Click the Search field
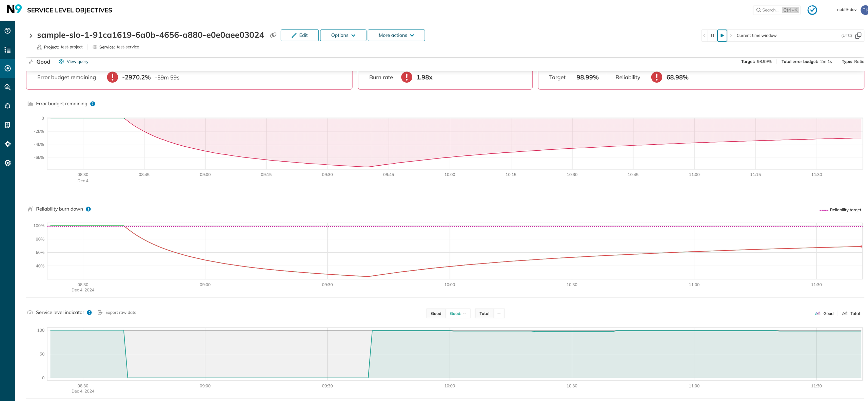 click(x=776, y=10)
